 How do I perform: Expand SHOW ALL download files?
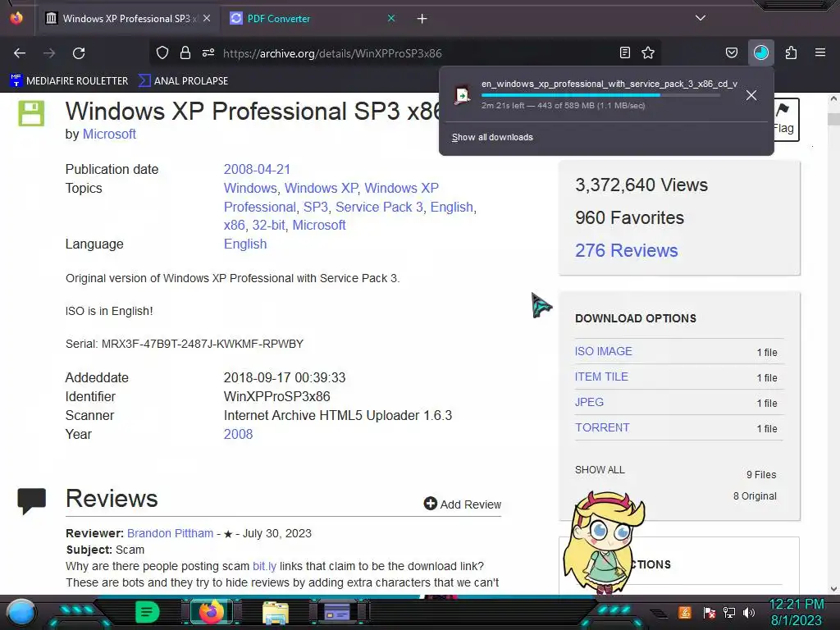click(x=600, y=470)
